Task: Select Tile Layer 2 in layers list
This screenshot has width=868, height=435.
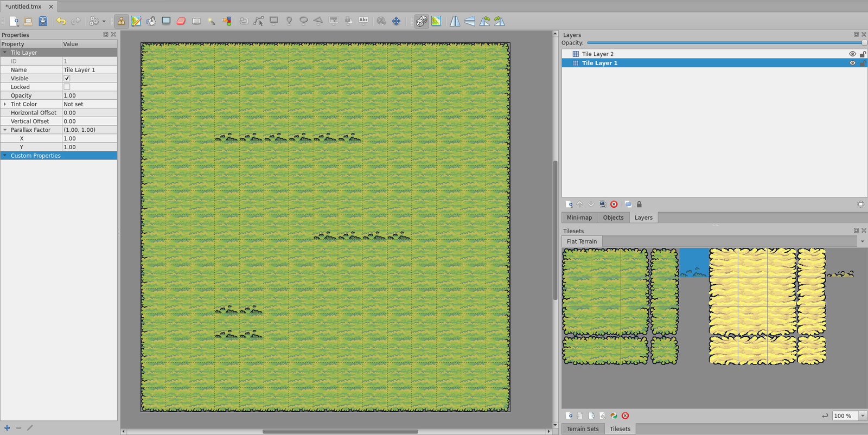Action: pyautogui.click(x=714, y=54)
